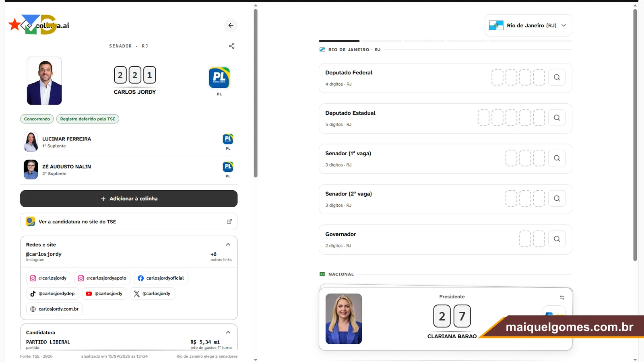This screenshot has height=362, width=644.
Task: Click search icon for Senador 2ª vaga
Action: 557,198
